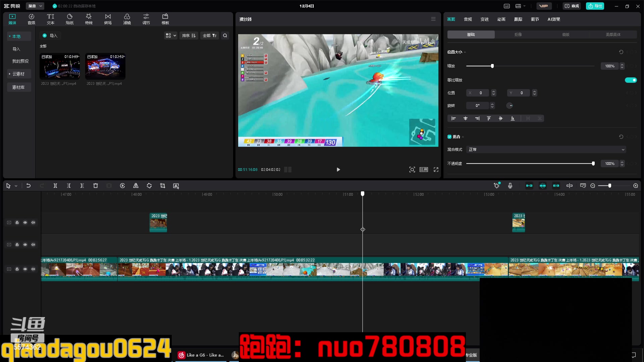
Task: Select the Cutout (抠像) sub-tab
Action: [518, 35]
